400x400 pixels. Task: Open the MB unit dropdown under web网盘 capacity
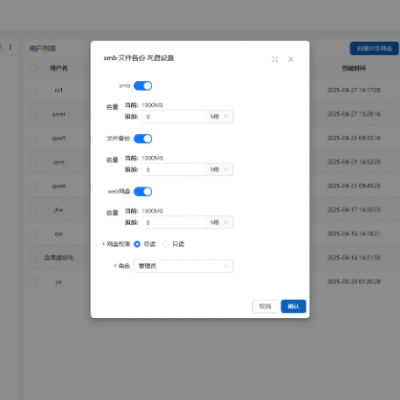point(219,222)
